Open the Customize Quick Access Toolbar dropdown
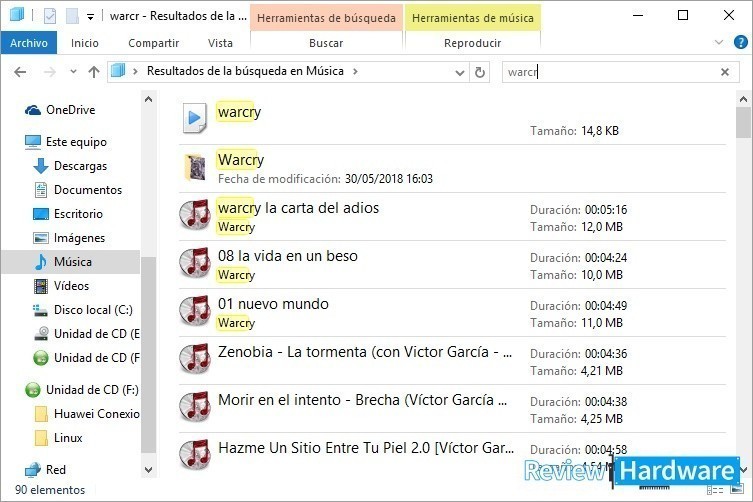 click(90, 17)
